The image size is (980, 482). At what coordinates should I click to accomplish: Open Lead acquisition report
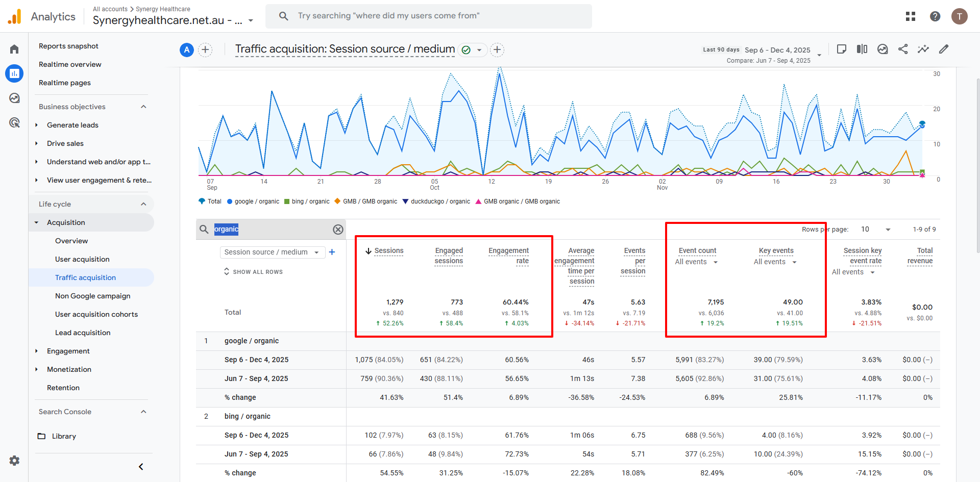click(x=83, y=333)
